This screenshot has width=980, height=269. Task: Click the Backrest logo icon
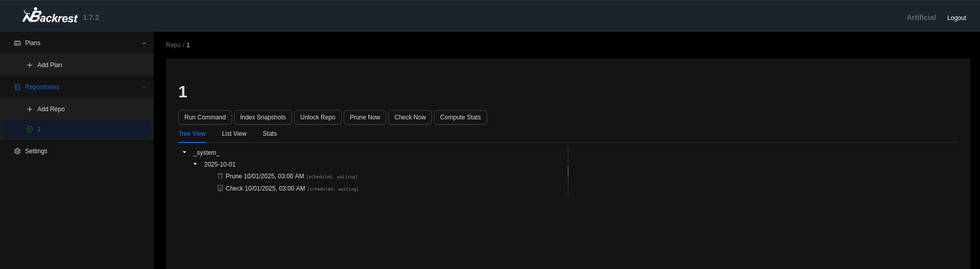(x=32, y=15)
